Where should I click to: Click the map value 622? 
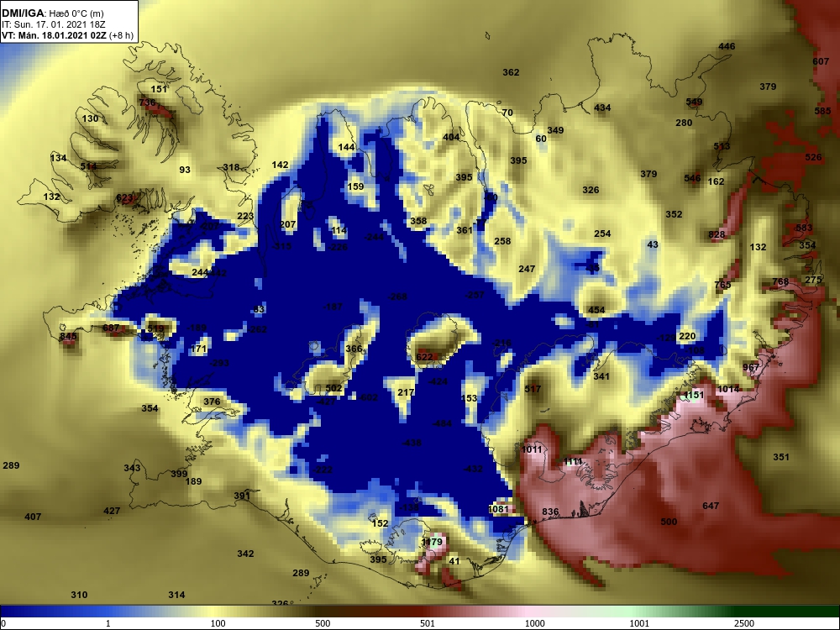coord(423,357)
